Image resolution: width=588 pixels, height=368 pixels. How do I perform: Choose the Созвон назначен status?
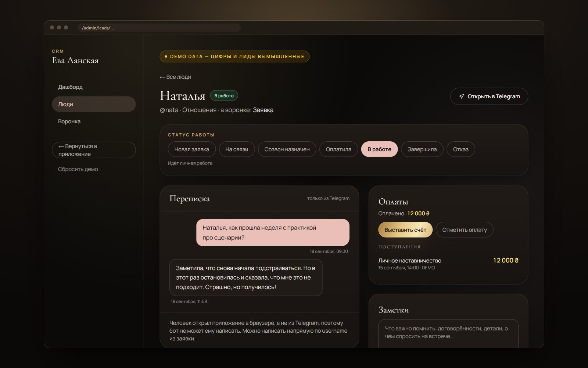coord(287,149)
